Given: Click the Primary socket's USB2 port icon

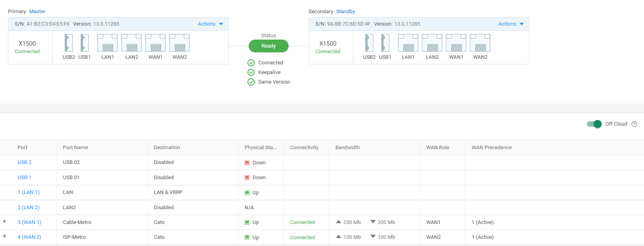Looking at the screenshot, I should 69,43.
